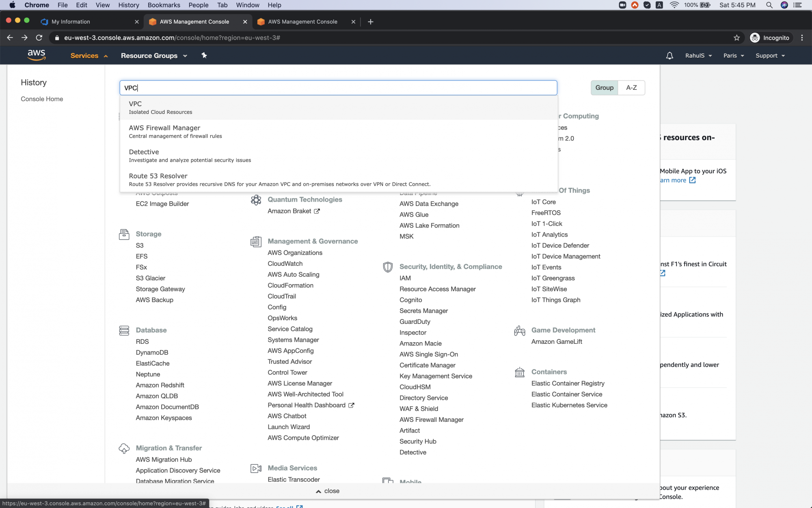Click the Containers category icon
Screen dimensions: 812x508
pos(519,372)
